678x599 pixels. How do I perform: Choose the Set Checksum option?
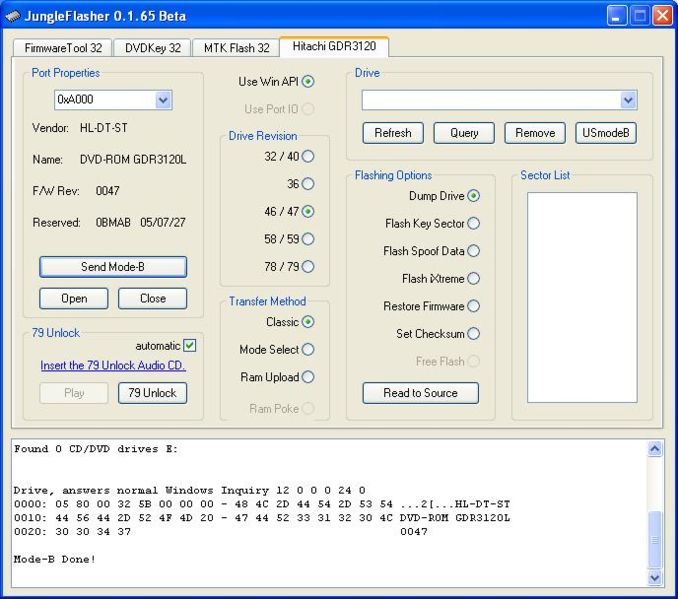pyautogui.click(x=473, y=334)
